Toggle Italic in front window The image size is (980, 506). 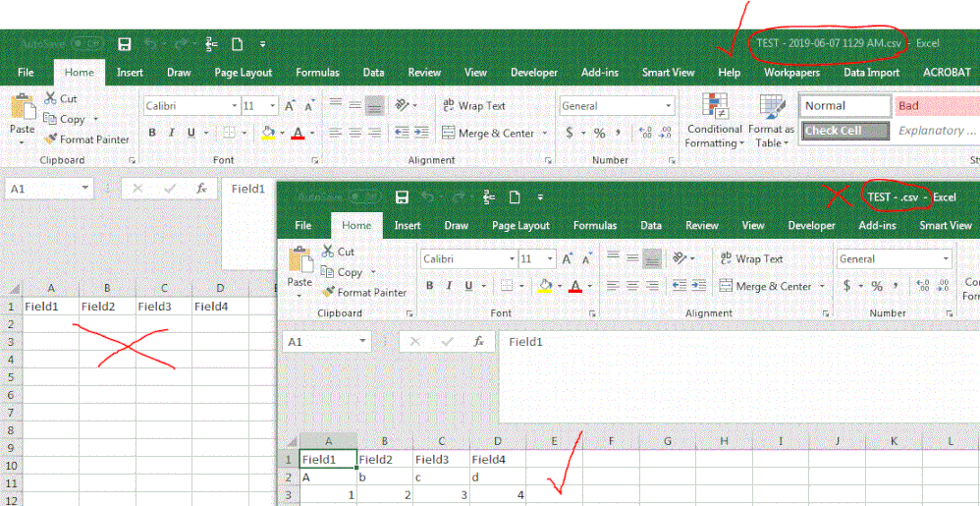pyautogui.click(x=449, y=286)
